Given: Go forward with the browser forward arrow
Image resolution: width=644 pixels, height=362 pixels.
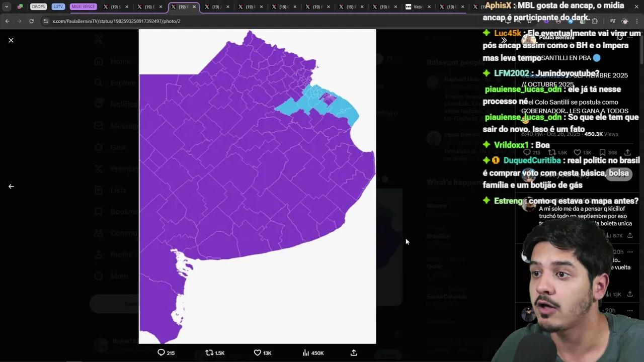Looking at the screenshot, I should point(19,21).
